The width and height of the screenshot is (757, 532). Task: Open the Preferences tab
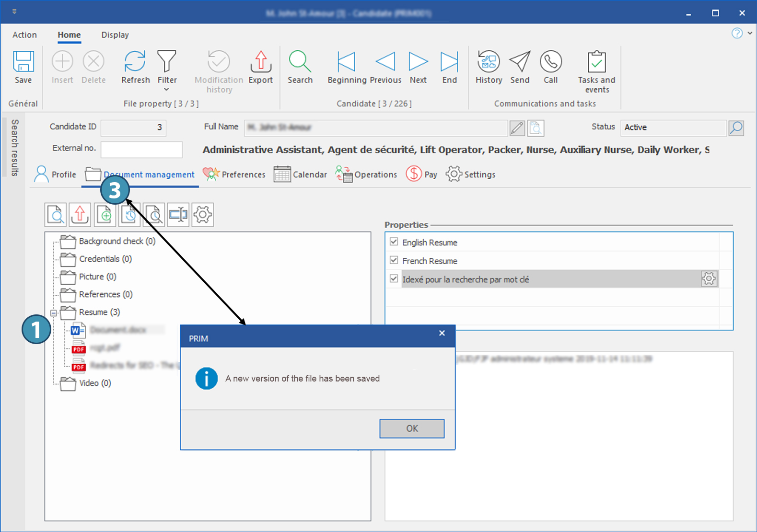coord(234,174)
